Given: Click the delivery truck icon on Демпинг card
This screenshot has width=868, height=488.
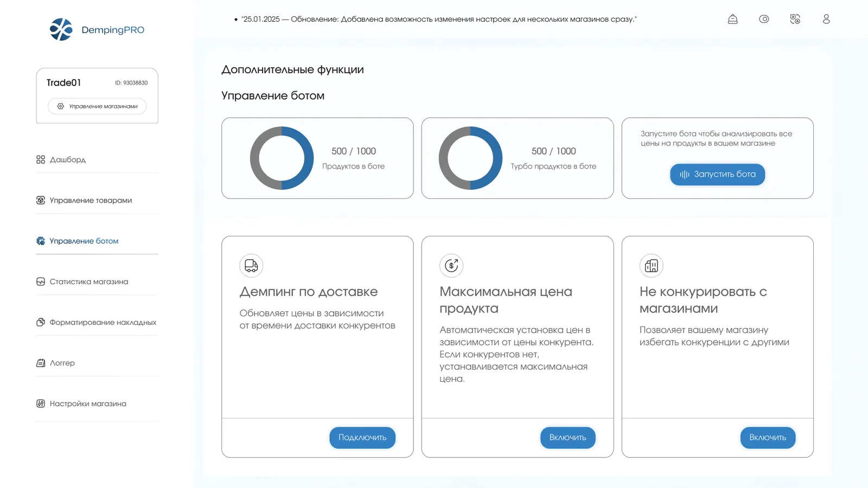Looking at the screenshot, I should pos(251,266).
